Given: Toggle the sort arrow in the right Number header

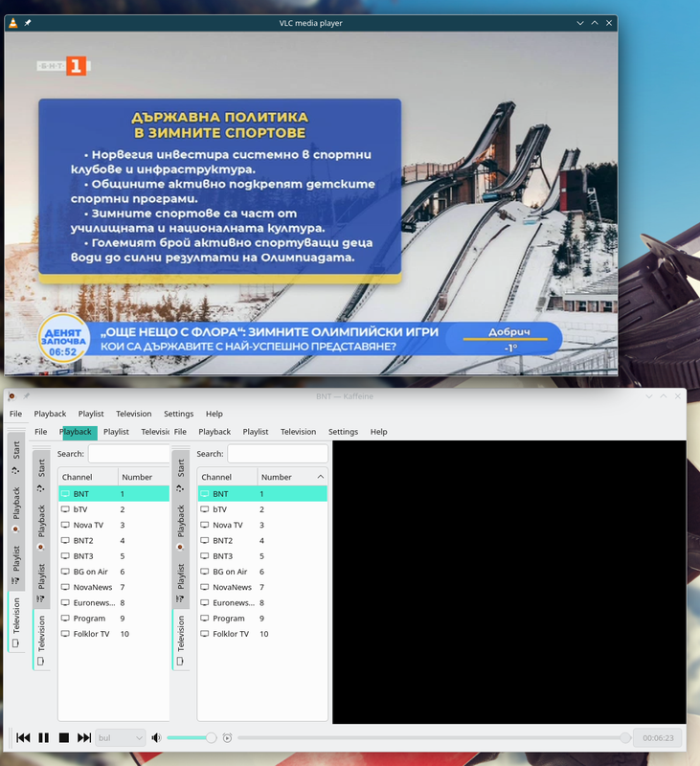Looking at the screenshot, I should tap(321, 477).
